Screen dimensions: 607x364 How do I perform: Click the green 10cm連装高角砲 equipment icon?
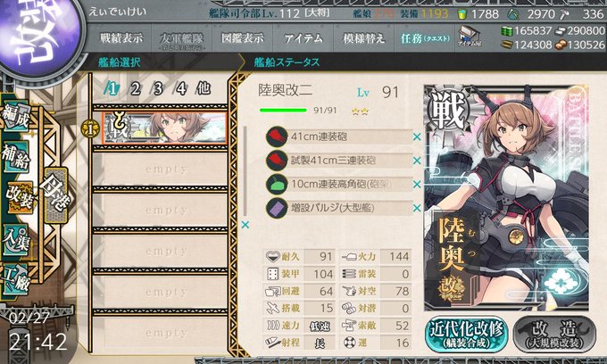point(277,184)
